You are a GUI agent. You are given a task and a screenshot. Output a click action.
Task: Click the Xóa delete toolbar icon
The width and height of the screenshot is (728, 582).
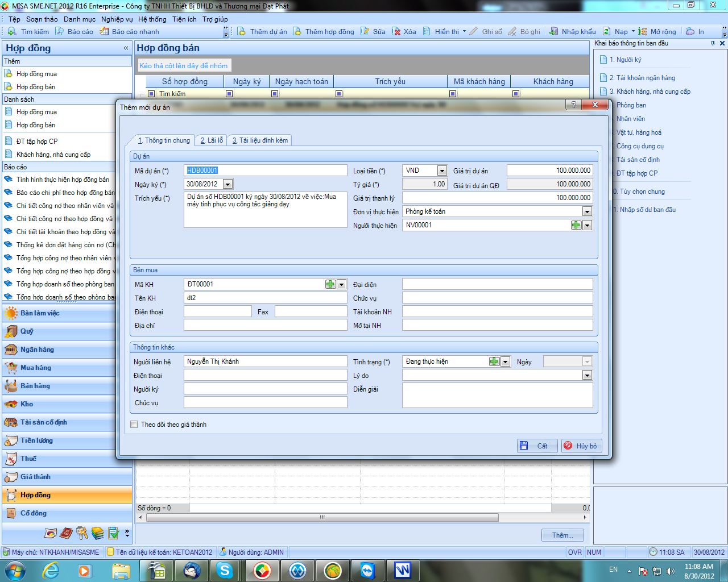pos(404,32)
